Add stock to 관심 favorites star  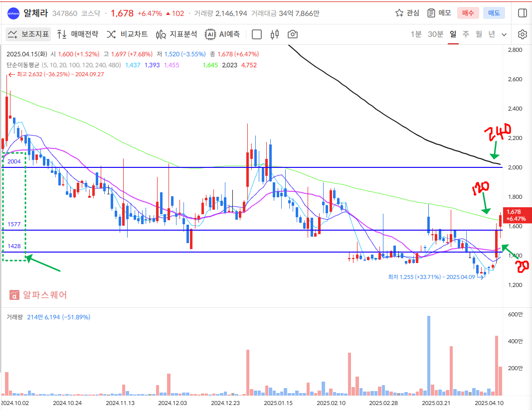coord(407,13)
